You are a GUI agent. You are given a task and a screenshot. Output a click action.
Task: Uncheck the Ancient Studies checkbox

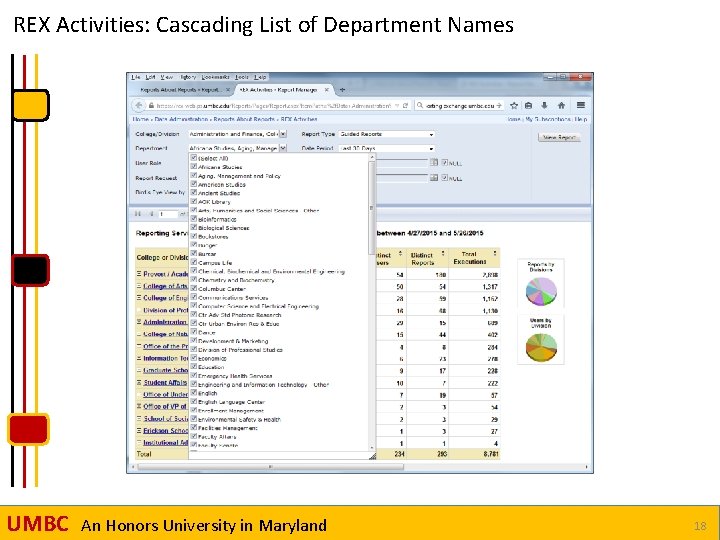click(194, 193)
